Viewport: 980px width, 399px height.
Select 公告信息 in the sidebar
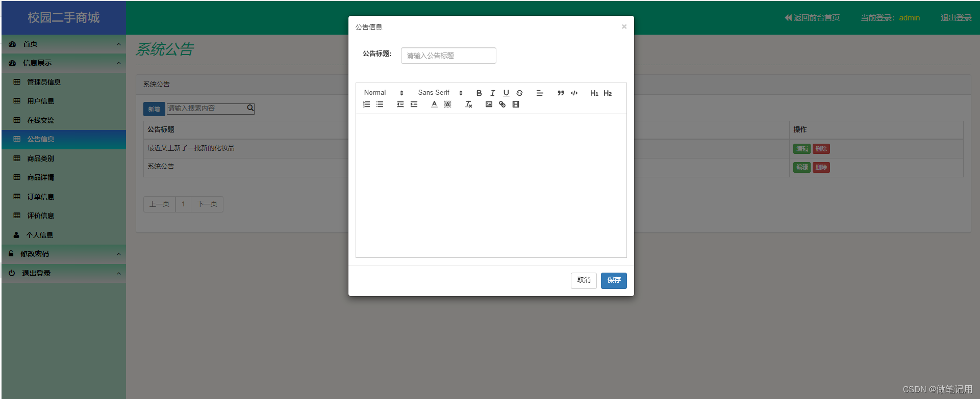click(64, 139)
